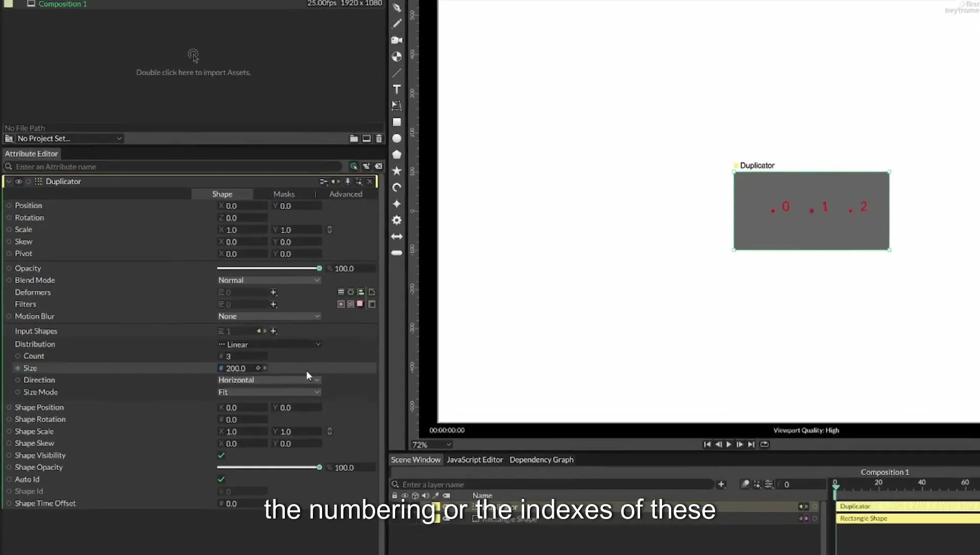The height and width of the screenshot is (555, 980).
Task: Play the composition
Action: pos(729,444)
